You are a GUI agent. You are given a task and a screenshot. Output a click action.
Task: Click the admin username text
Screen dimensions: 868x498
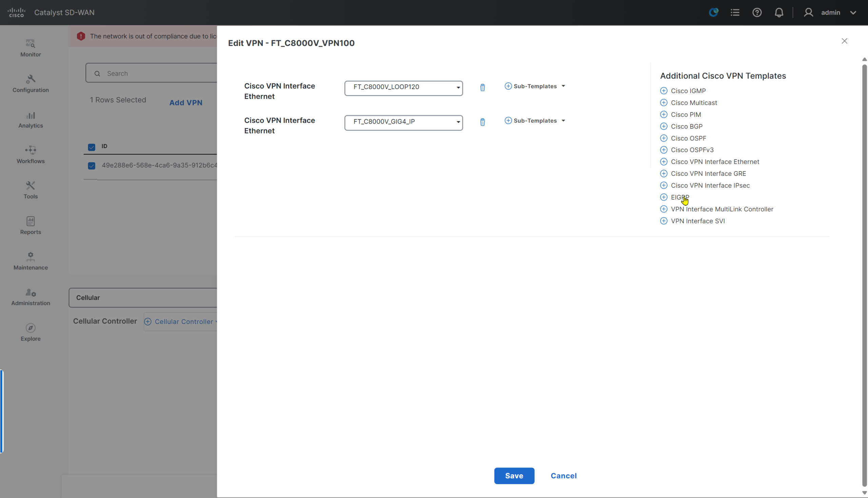(x=830, y=12)
